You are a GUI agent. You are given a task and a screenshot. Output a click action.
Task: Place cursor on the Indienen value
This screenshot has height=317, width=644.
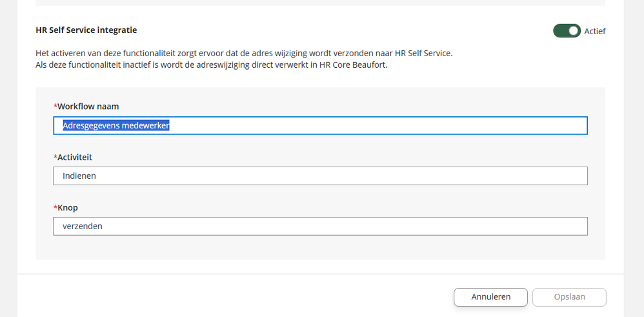[79, 176]
